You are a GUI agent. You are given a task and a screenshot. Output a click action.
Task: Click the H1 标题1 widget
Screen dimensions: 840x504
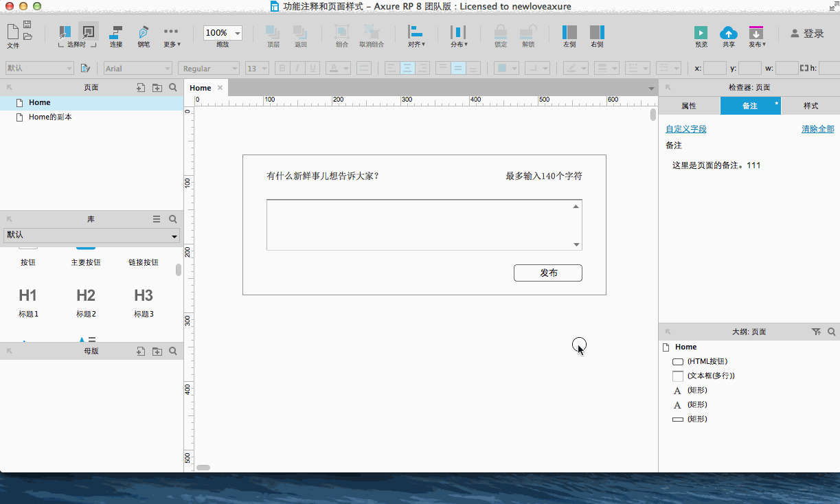point(27,303)
